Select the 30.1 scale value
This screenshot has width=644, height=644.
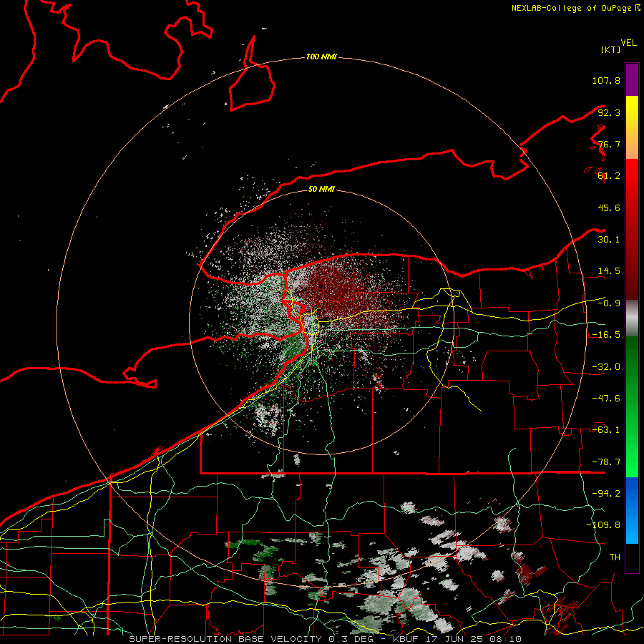coord(609,240)
